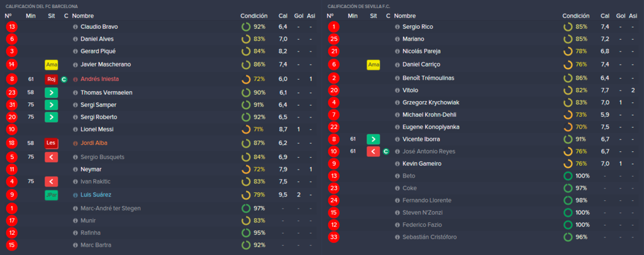Click Sergio Busquets' red substituted-off arrow icon
The height and width of the screenshot is (255, 644).
tap(52, 158)
